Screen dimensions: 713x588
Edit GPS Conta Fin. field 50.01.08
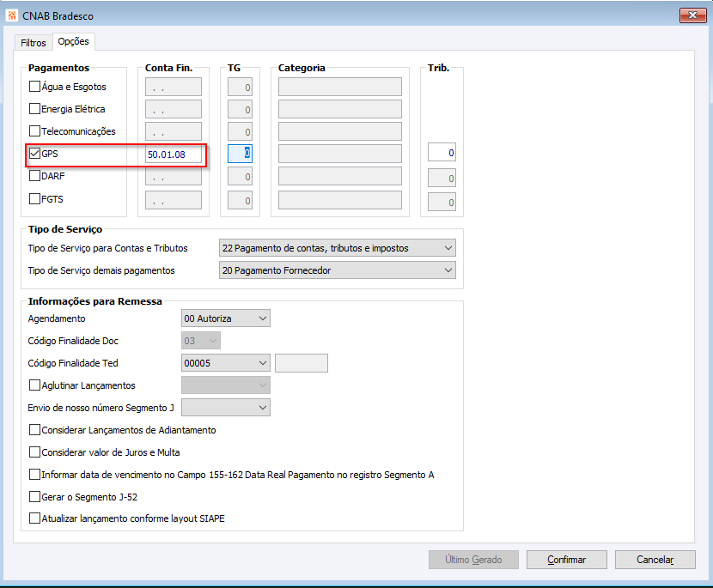(x=174, y=155)
